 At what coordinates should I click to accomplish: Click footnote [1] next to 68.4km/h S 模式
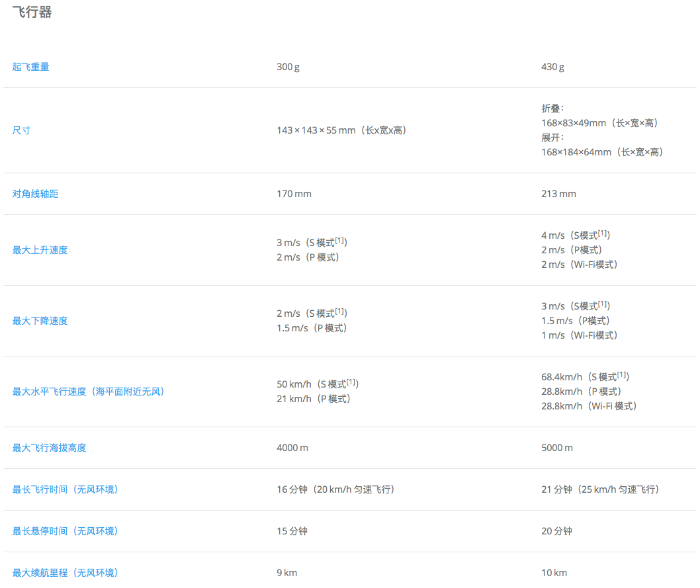coord(622,375)
